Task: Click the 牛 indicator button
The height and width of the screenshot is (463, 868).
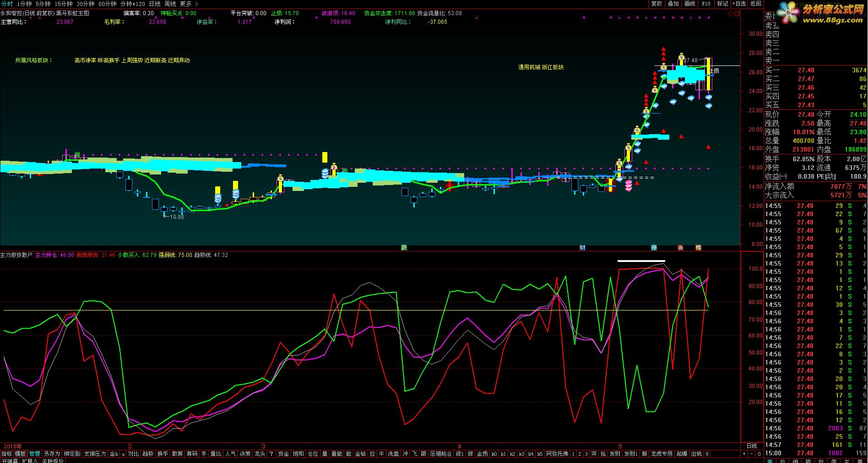Action: pos(381,454)
